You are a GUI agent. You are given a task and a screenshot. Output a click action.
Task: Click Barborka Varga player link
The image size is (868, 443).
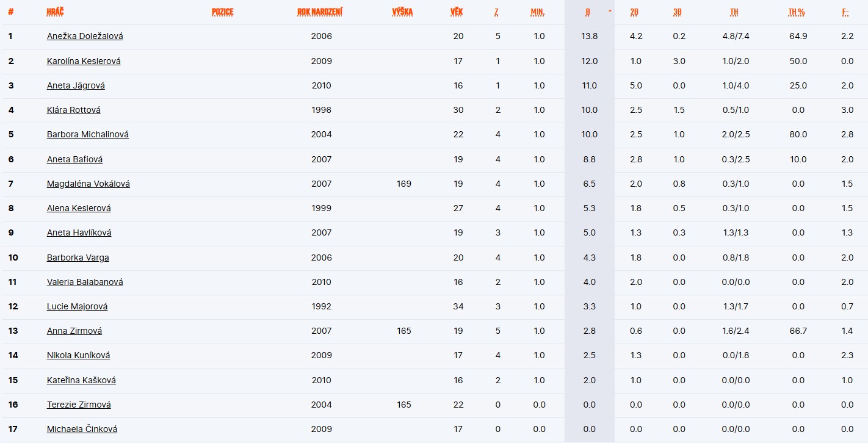click(x=78, y=258)
